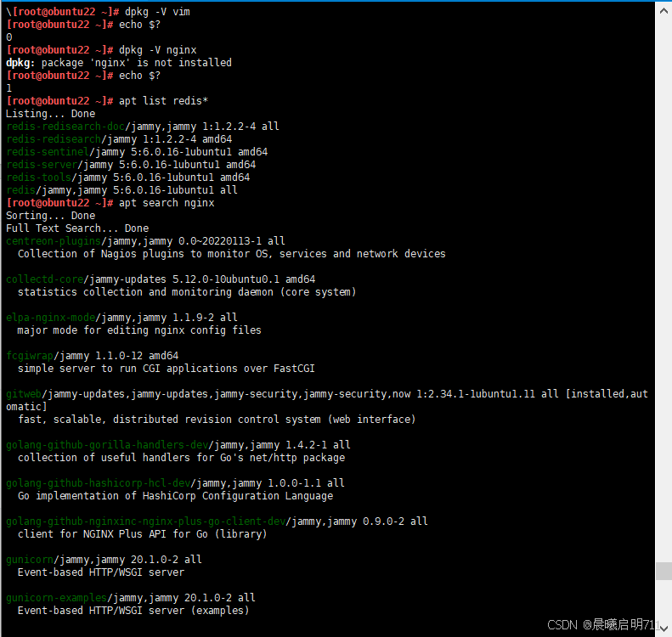The image size is (672, 637).
Task: Click the golang-github-gorilla-handlers-dev package name
Action: 107,445
